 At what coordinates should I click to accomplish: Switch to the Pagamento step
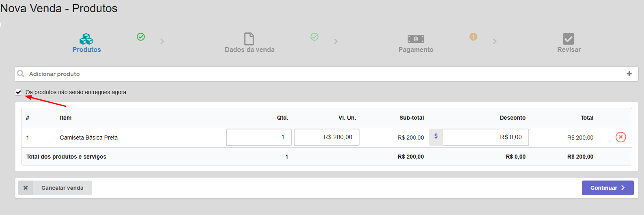[x=416, y=49]
